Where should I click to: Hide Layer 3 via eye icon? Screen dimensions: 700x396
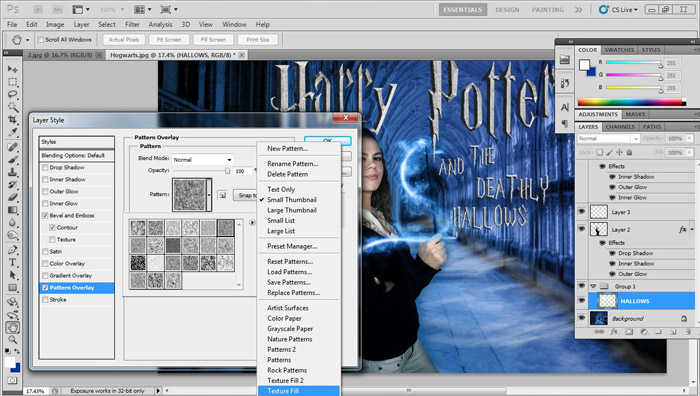(x=582, y=212)
